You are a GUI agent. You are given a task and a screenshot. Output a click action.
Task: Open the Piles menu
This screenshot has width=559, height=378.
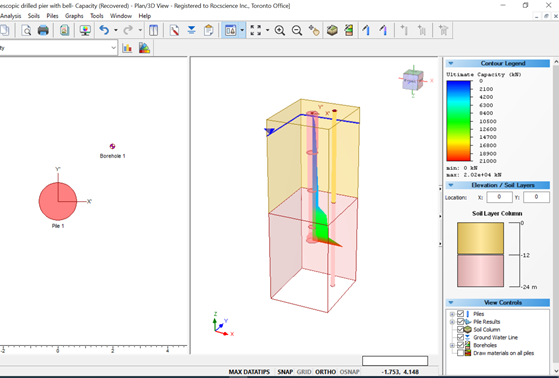pyautogui.click(x=52, y=16)
